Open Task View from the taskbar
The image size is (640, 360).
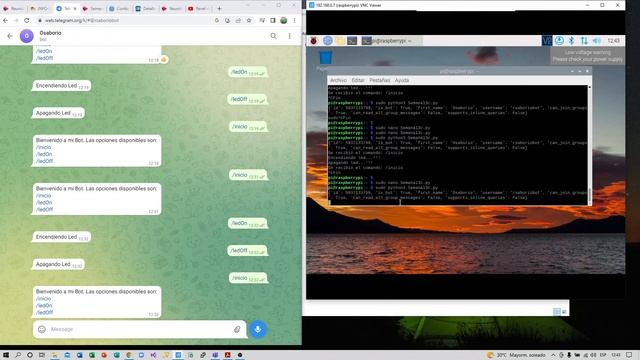(x=42, y=355)
